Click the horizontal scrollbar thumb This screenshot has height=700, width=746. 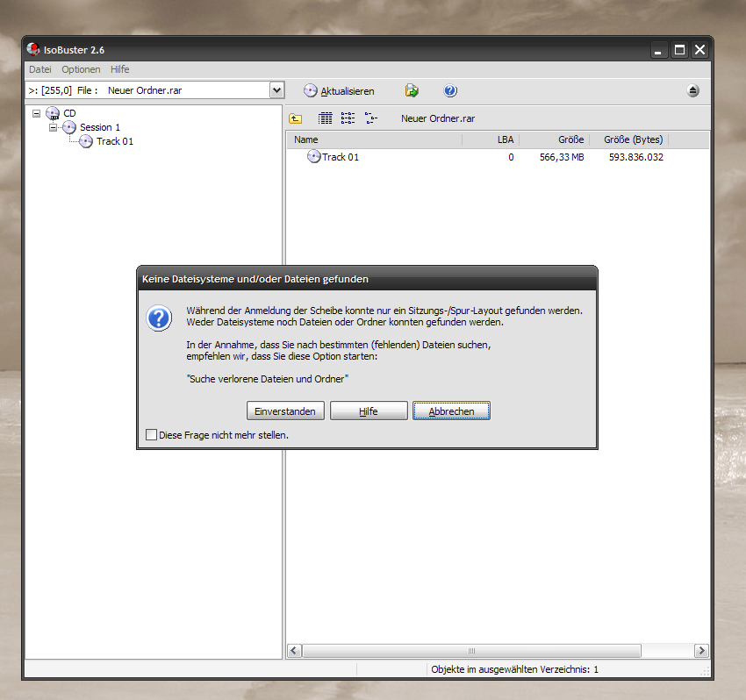click(x=471, y=651)
